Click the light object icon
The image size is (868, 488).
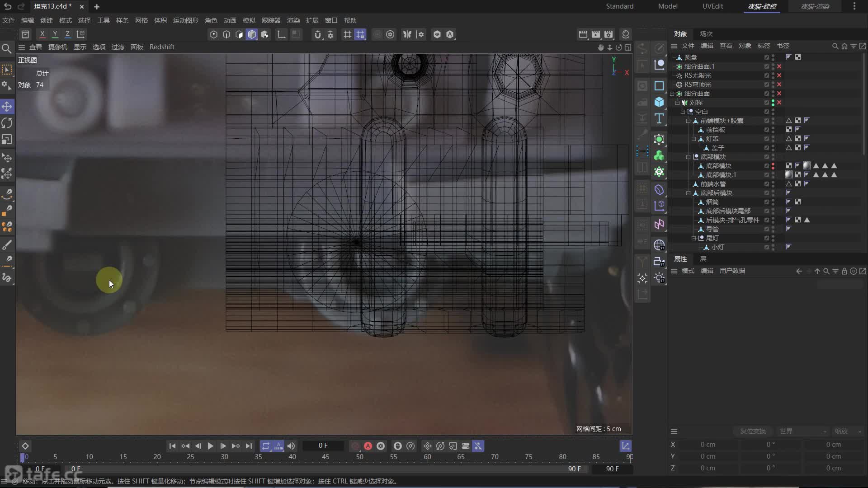click(x=659, y=277)
